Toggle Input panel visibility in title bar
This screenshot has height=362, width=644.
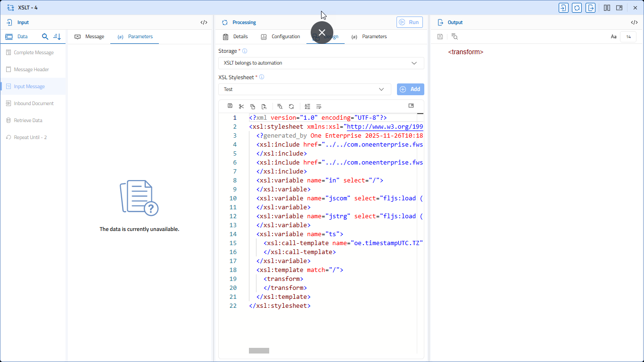point(563,8)
